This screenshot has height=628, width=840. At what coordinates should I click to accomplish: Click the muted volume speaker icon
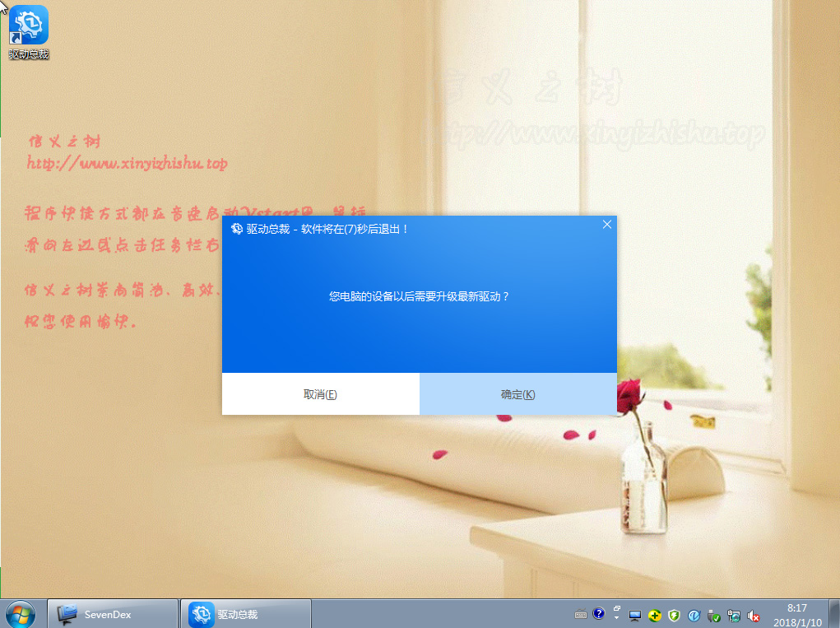point(754,615)
